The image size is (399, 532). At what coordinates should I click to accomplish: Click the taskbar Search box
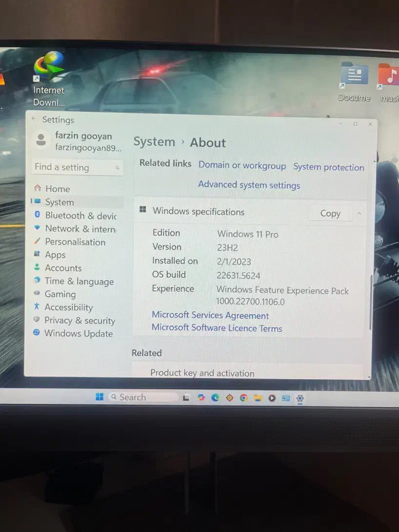click(143, 397)
